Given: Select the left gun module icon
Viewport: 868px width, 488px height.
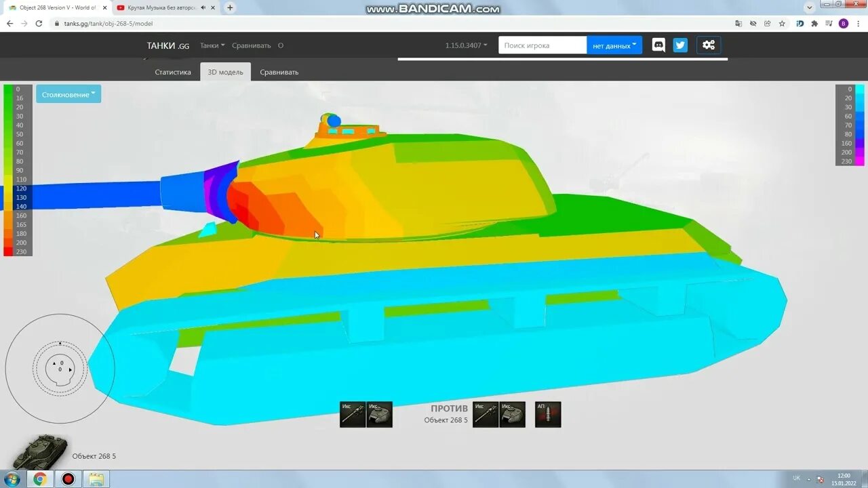Looking at the screenshot, I should [x=353, y=414].
